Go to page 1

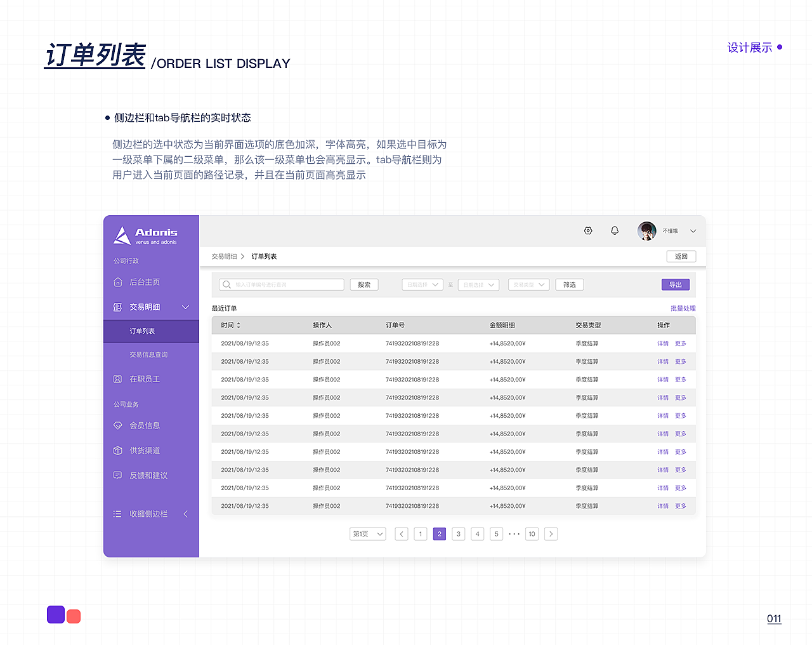[421, 534]
